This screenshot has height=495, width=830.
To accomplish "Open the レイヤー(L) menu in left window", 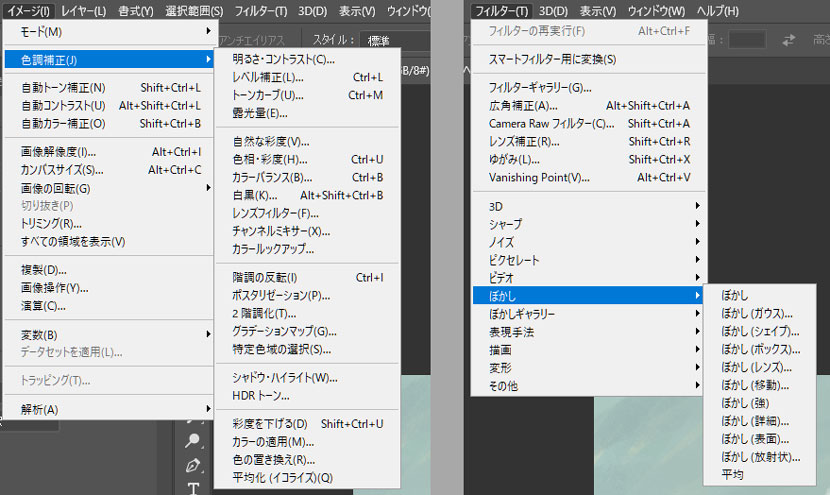I will pos(83,11).
